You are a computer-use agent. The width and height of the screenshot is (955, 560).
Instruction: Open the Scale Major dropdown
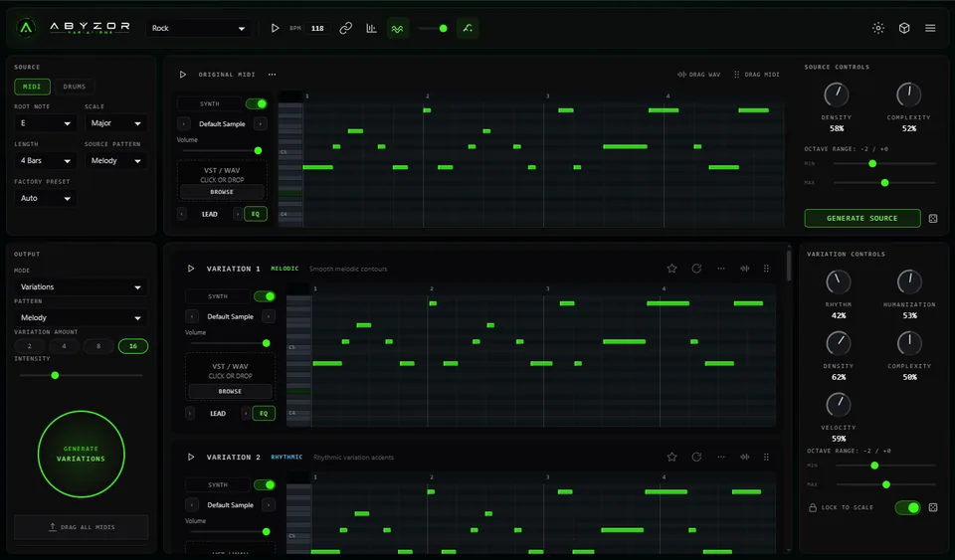point(115,123)
